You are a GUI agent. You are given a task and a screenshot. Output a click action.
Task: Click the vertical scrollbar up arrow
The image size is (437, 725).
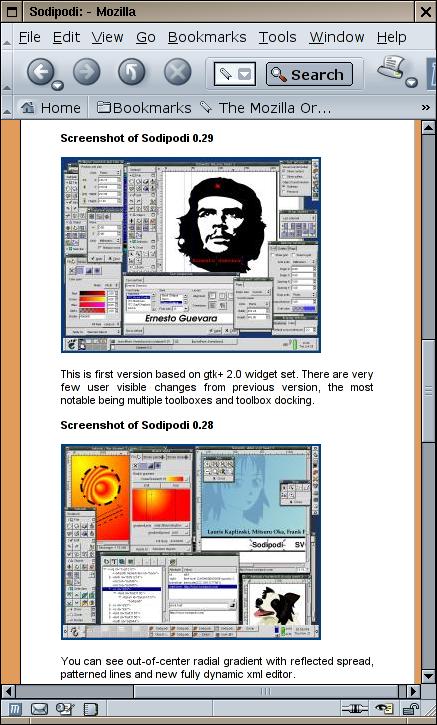pos(429,127)
